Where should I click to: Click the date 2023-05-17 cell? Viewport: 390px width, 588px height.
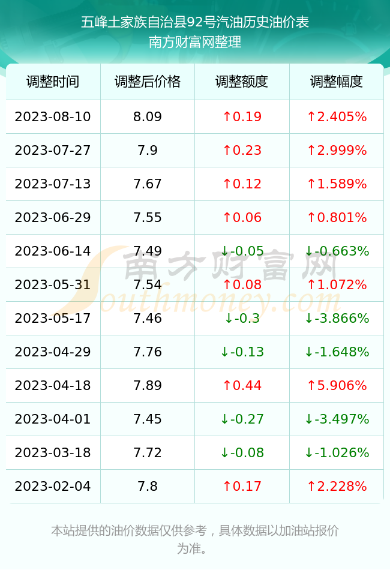point(53,319)
